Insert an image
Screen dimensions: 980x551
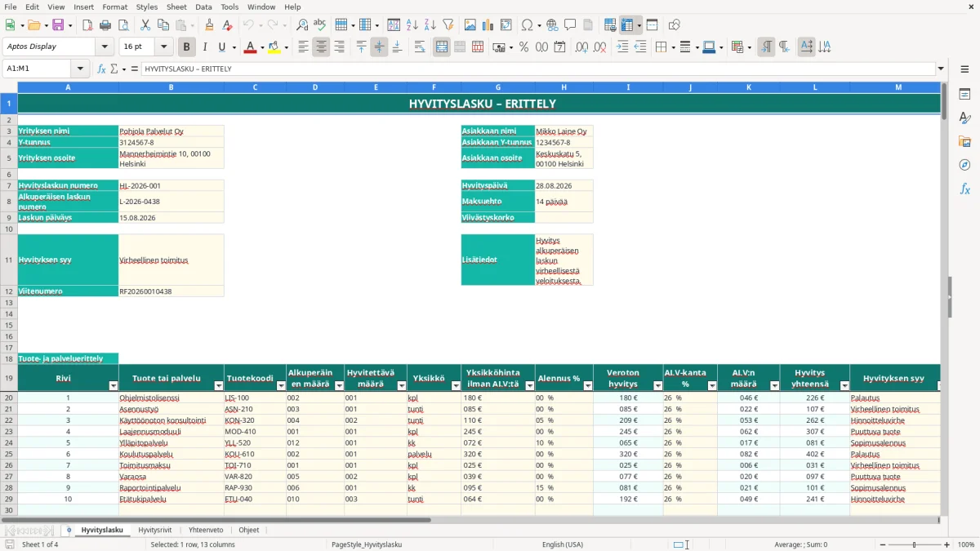(x=470, y=25)
